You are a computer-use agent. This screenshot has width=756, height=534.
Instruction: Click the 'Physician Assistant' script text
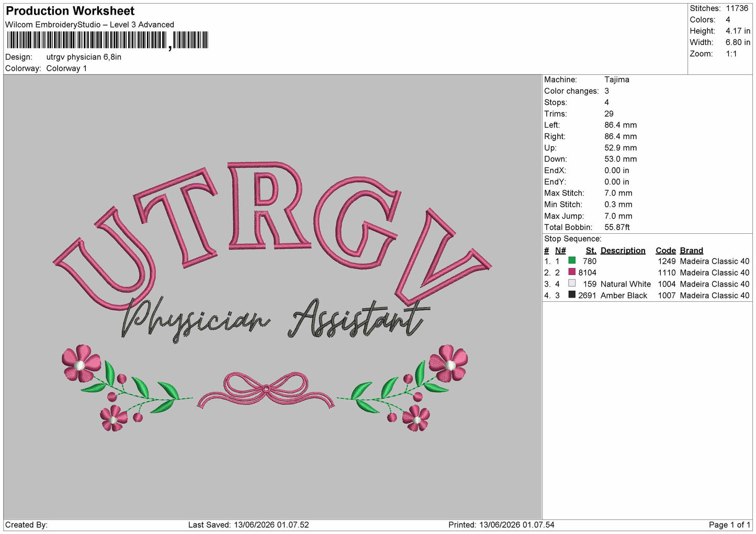pyautogui.click(x=276, y=319)
